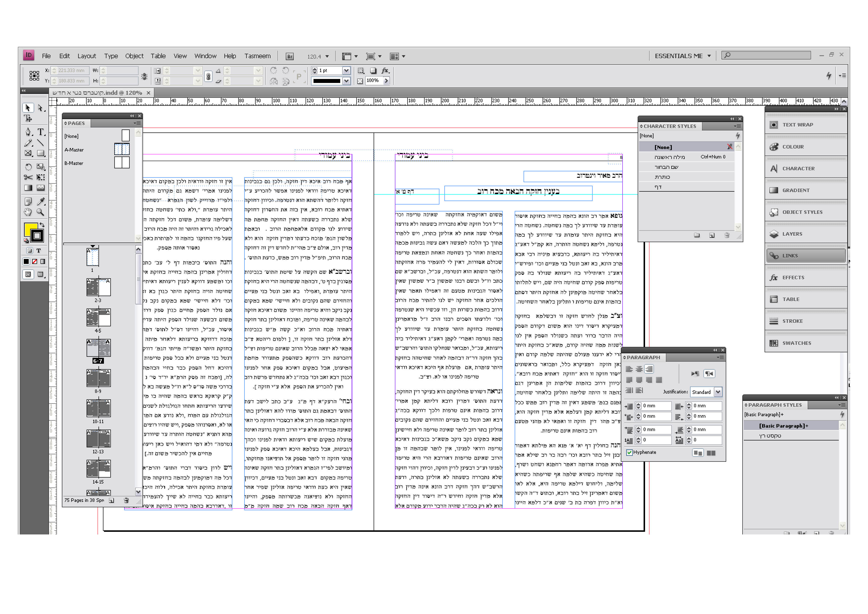The width and height of the screenshot is (868, 614).
Task: Enable left-to-right paragraph direction
Action: point(695,374)
